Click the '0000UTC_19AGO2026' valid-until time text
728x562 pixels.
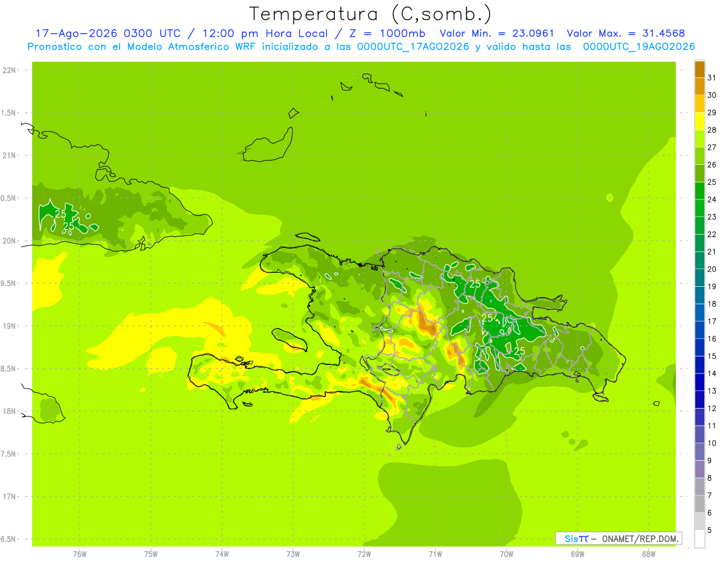(639, 47)
